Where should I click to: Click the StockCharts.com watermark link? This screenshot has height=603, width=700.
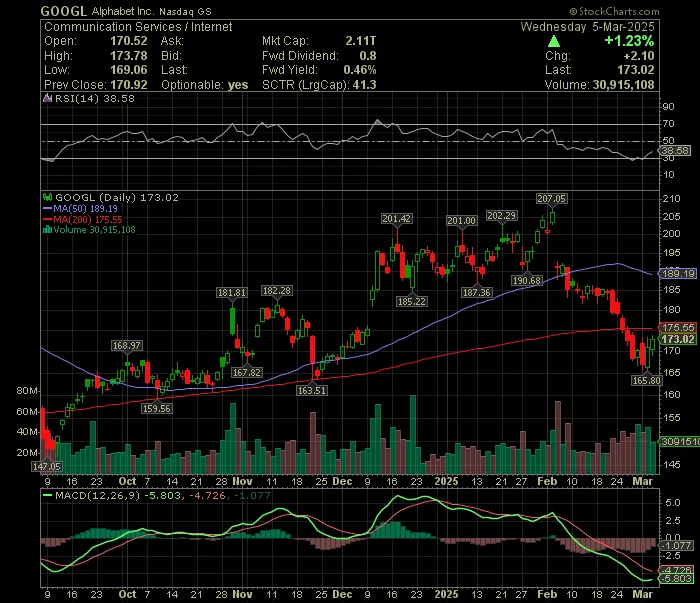(614, 11)
